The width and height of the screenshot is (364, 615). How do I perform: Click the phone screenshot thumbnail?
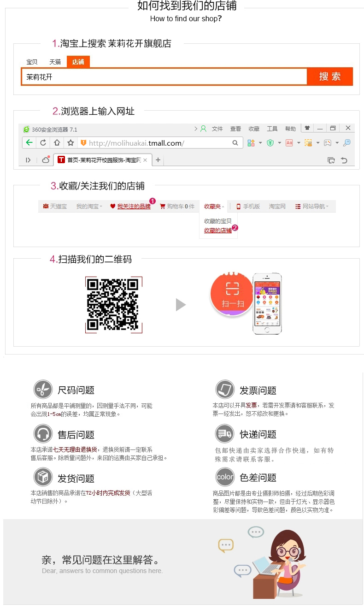click(x=267, y=304)
